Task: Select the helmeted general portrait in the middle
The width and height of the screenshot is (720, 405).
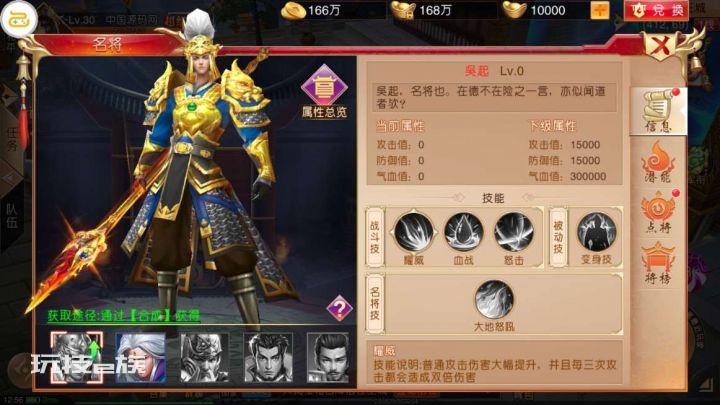Action: (204, 358)
